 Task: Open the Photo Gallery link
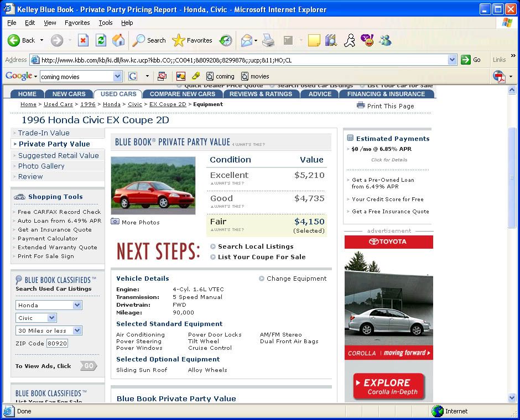[41, 166]
